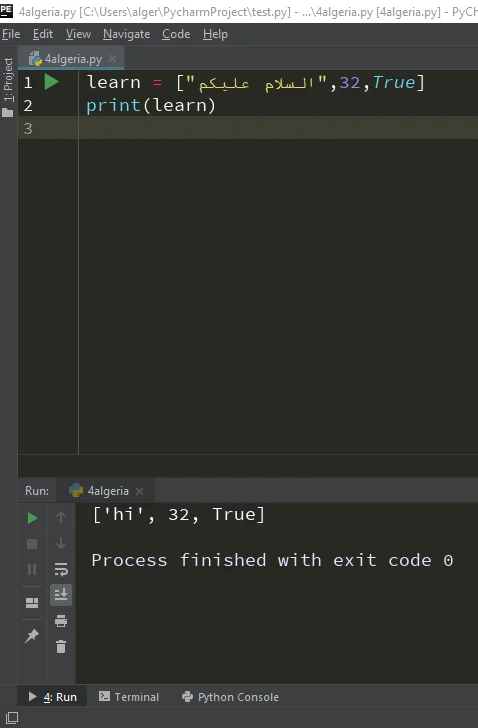Expand the Project tool window sidebar
The image size is (478, 728).
pyautogui.click(x=8, y=87)
